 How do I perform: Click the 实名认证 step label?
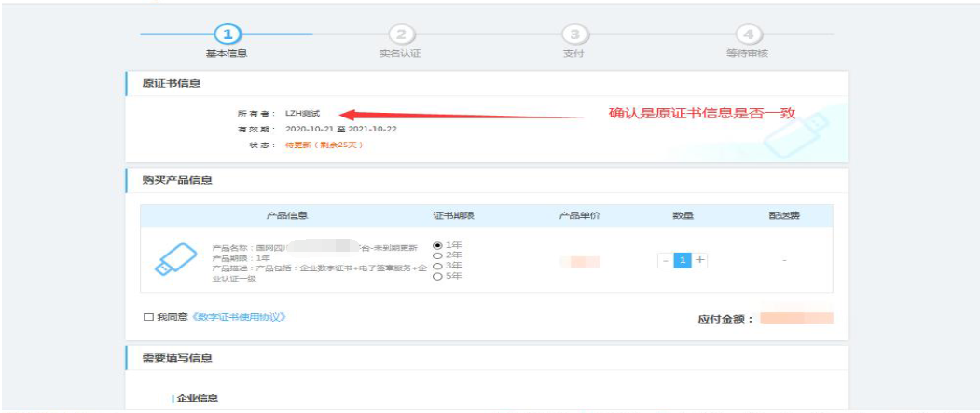click(x=400, y=53)
